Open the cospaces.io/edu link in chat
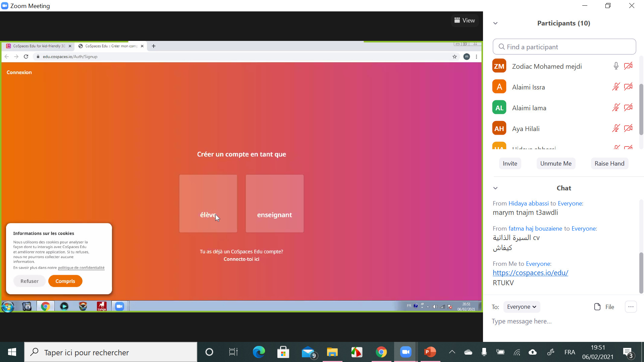Viewport: 644px width, 362px height. [x=530, y=273]
